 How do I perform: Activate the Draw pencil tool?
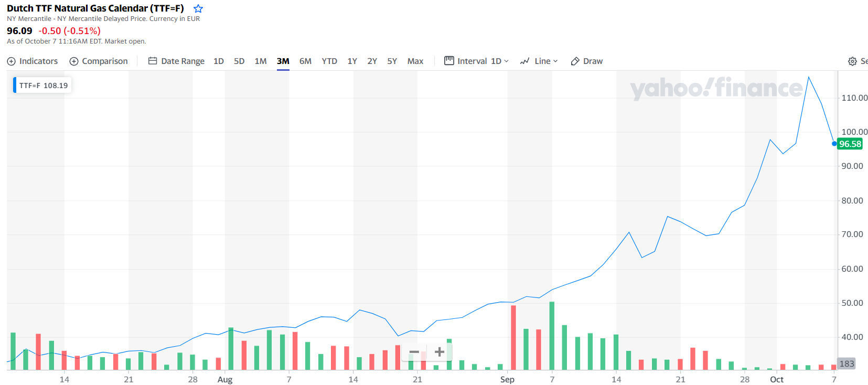(586, 61)
